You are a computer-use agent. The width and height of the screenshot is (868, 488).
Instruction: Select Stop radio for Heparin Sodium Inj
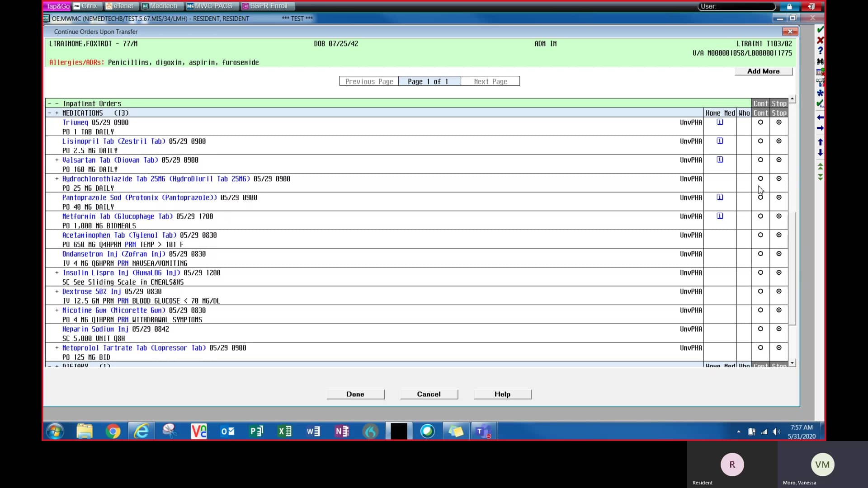[779, 329]
